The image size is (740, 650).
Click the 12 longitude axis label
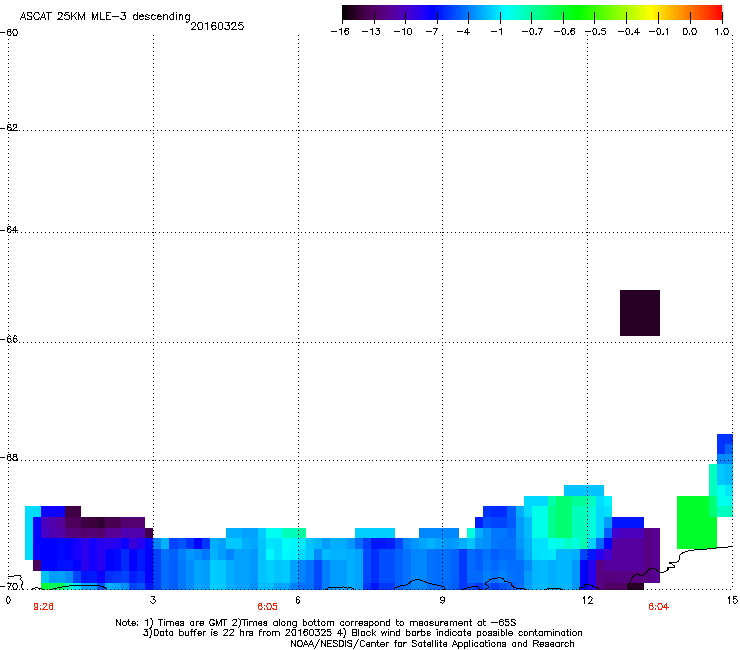(x=588, y=600)
